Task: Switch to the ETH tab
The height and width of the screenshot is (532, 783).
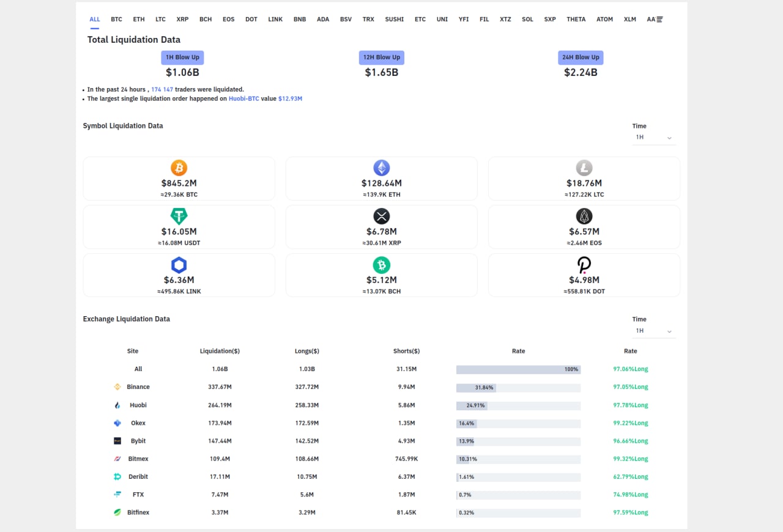Action: 139,20
